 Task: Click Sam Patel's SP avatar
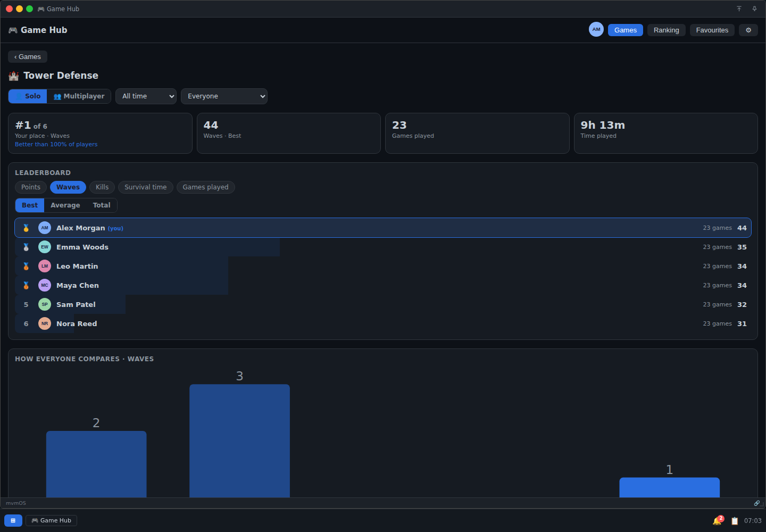pyautogui.click(x=45, y=304)
